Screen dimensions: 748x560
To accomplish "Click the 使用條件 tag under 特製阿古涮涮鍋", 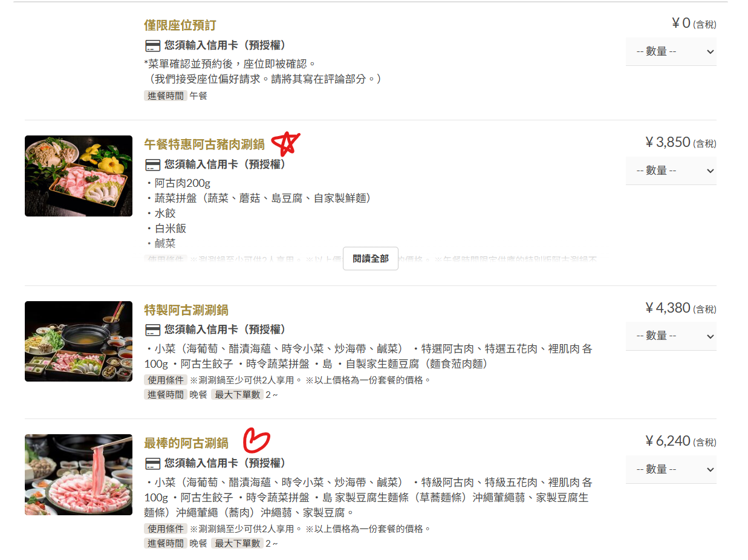I will (166, 380).
